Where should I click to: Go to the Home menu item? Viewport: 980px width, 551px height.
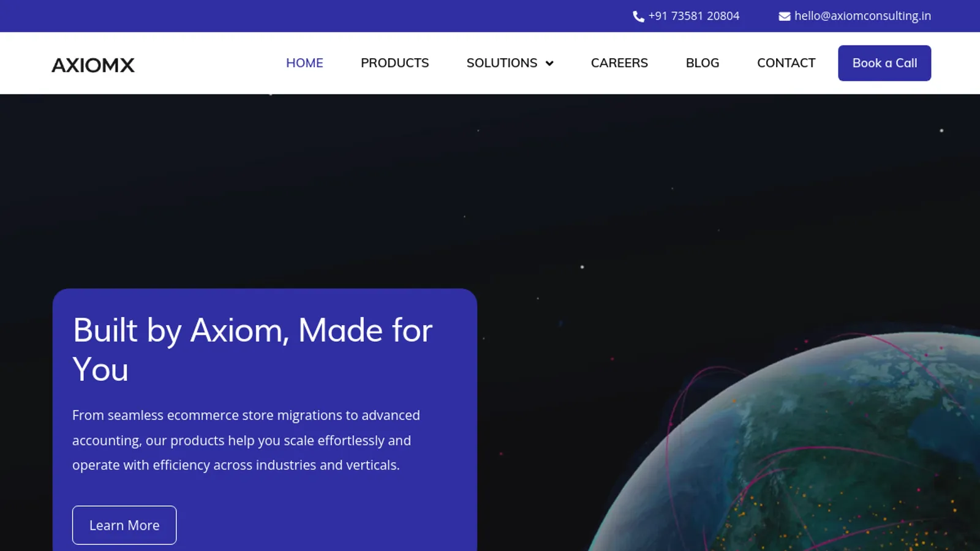point(304,63)
